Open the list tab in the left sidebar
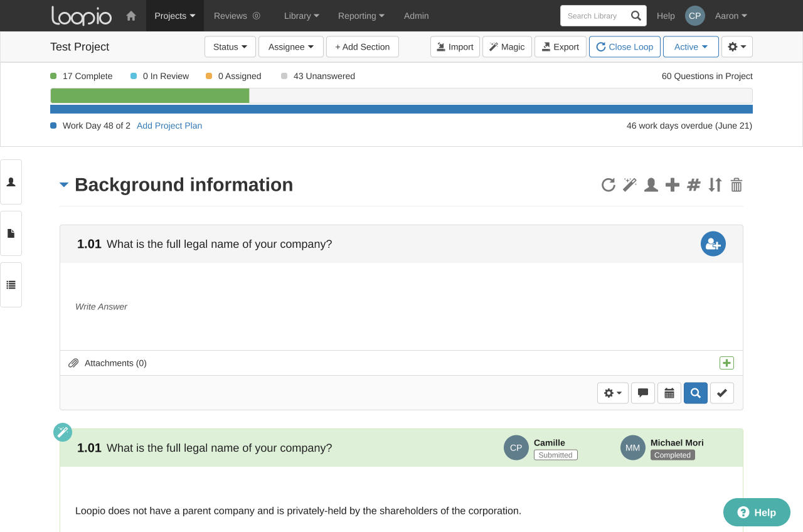The height and width of the screenshot is (532, 803). coord(11,285)
